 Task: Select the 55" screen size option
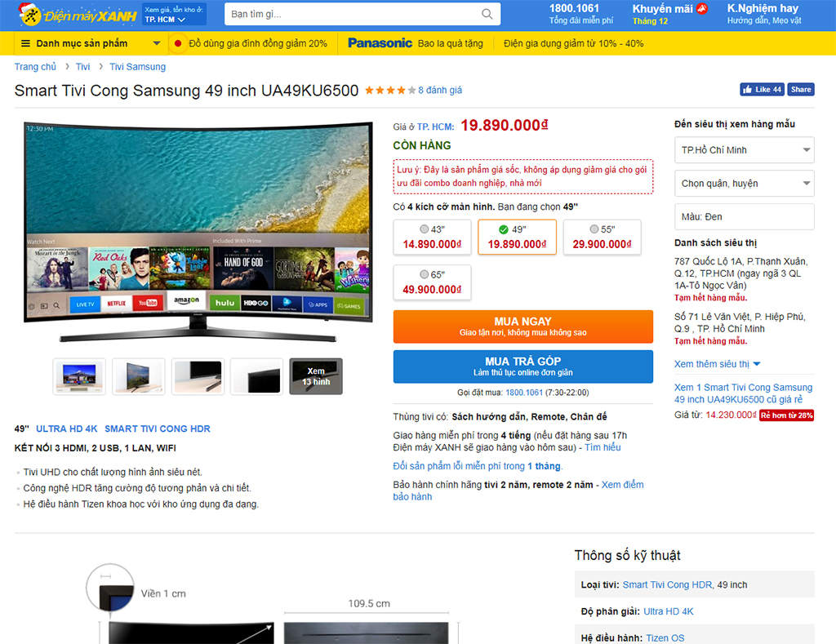click(602, 238)
